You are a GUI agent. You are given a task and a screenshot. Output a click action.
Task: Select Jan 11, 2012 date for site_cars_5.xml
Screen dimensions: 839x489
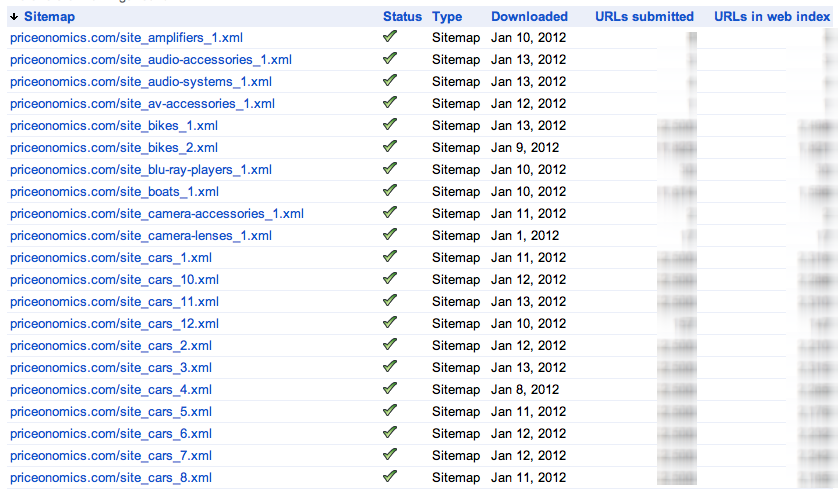(x=529, y=411)
